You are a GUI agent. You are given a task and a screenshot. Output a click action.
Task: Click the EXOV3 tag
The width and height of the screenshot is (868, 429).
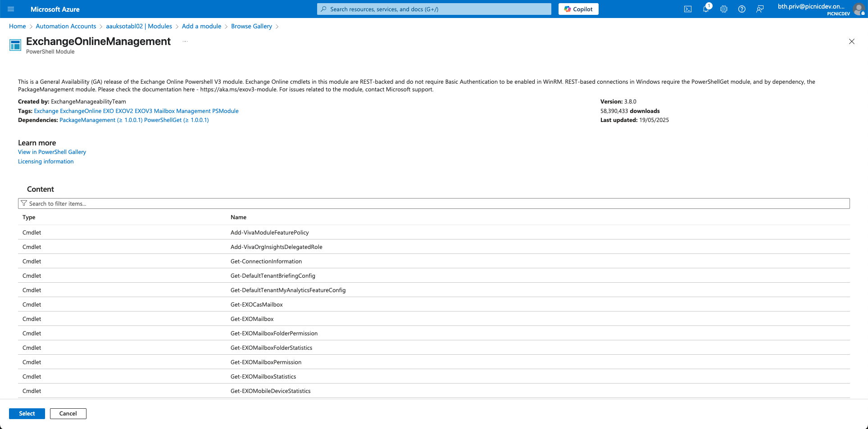point(143,111)
